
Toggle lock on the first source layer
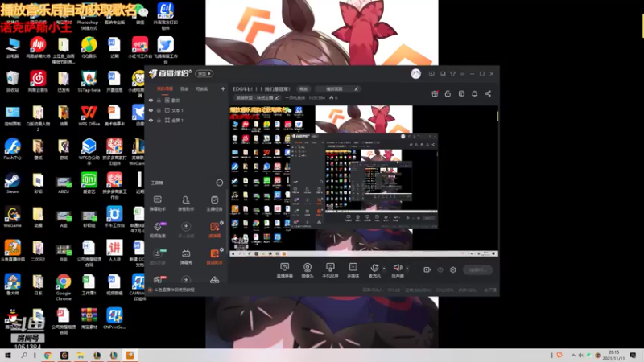click(x=159, y=100)
